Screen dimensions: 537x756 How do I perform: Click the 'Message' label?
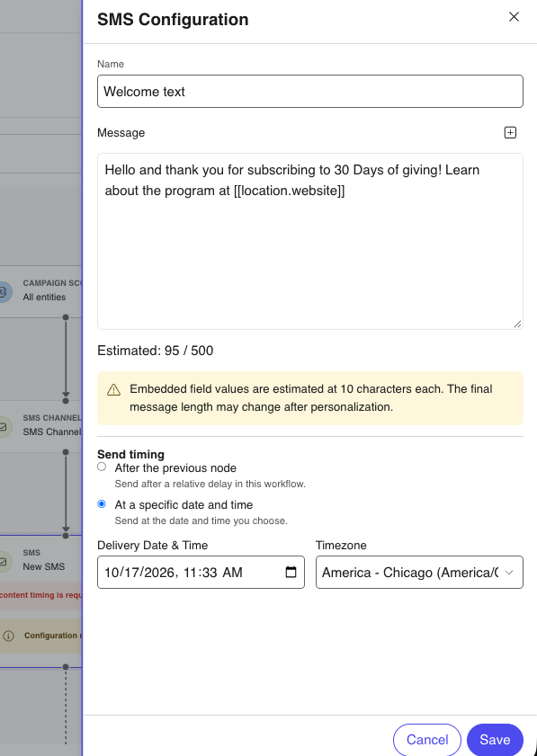click(121, 132)
